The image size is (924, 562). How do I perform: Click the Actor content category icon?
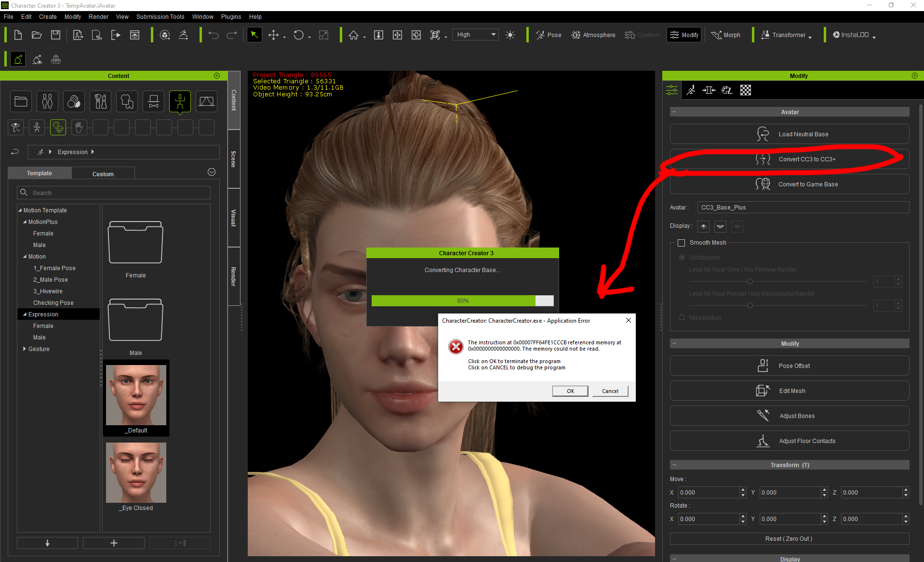[x=47, y=102]
